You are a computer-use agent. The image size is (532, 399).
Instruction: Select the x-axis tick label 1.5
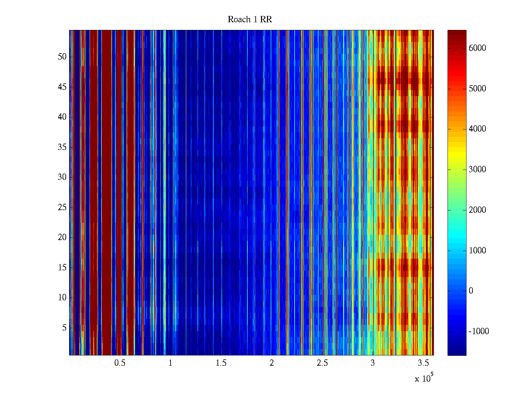[x=221, y=363]
